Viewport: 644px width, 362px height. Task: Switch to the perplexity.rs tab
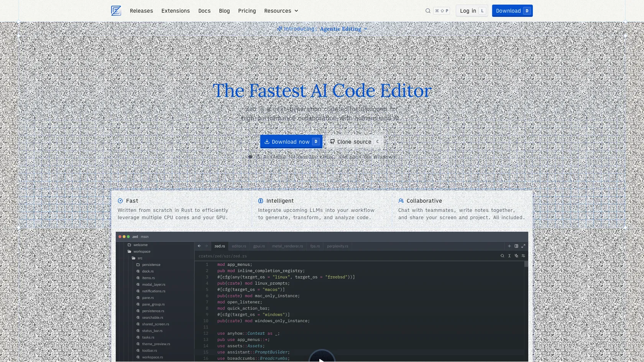click(x=338, y=246)
